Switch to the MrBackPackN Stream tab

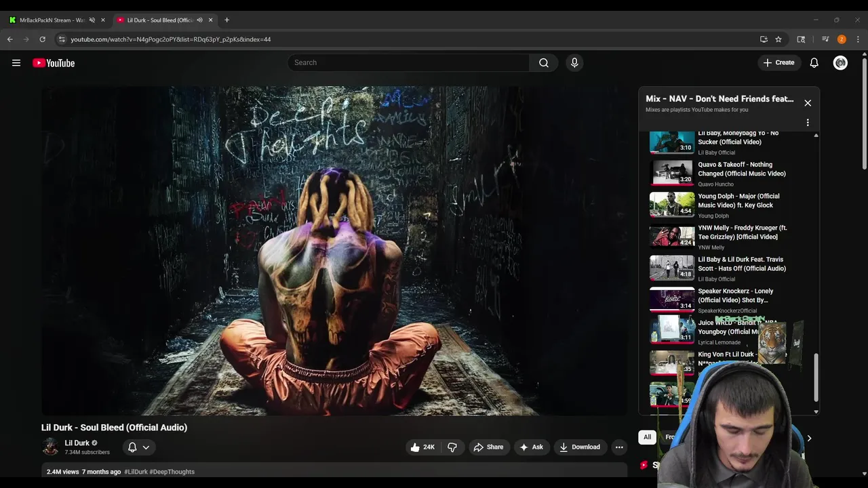pyautogui.click(x=56, y=20)
